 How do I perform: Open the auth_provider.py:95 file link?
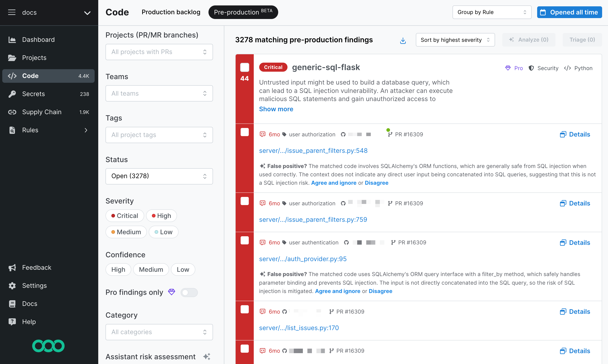click(x=302, y=259)
